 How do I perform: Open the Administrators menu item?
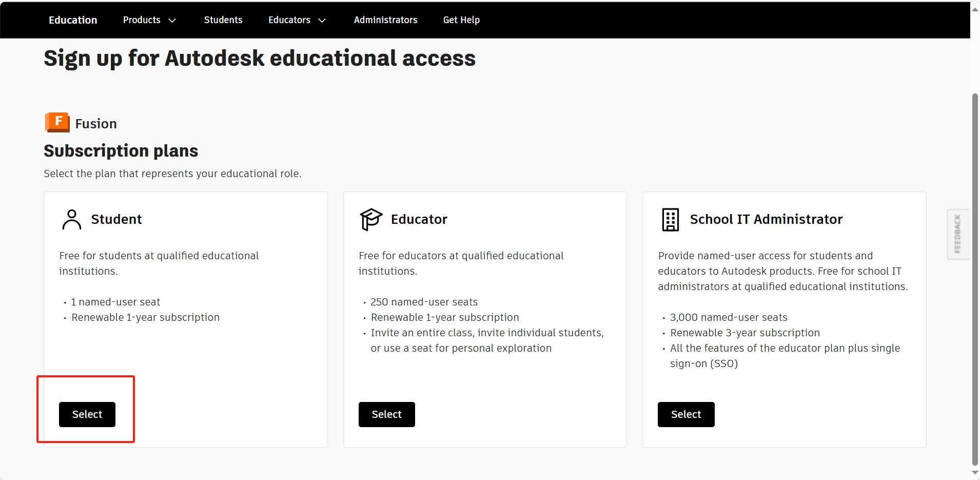[385, 20]
